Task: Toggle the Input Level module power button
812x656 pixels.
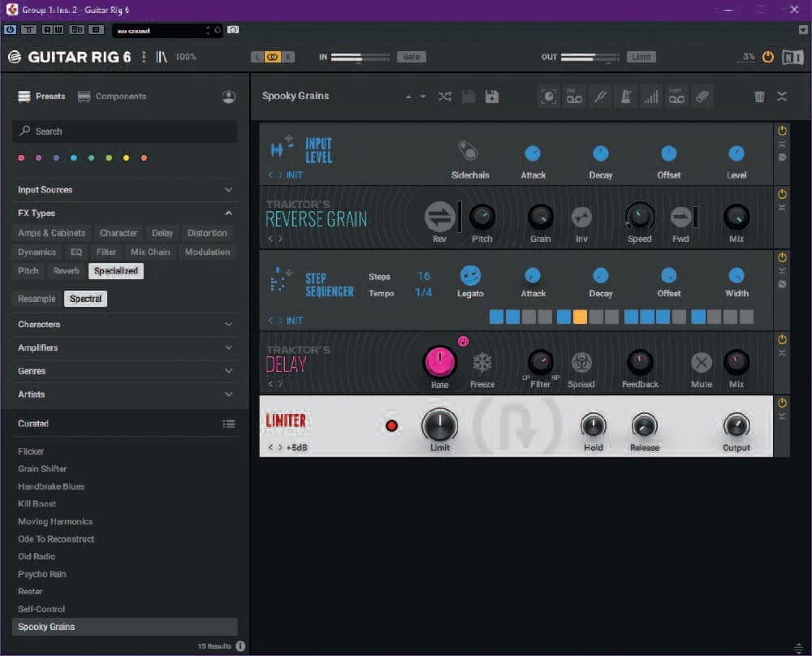Action: [x=782, y=131]
